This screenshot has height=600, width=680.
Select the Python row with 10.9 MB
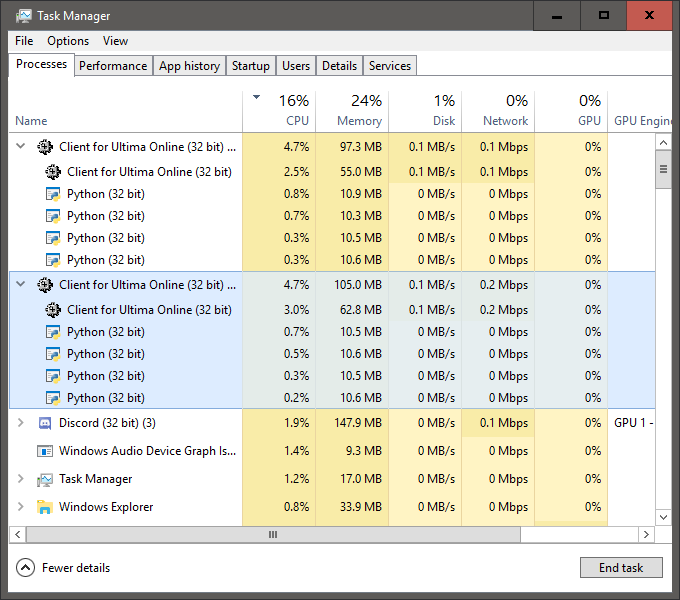pyautogui.click(x=332, y=194)
